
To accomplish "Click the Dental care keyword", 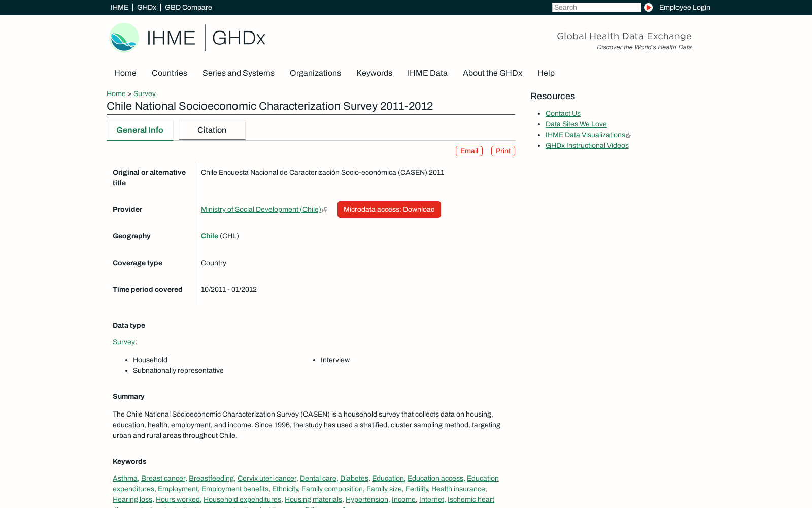I will tap(318, 478).
